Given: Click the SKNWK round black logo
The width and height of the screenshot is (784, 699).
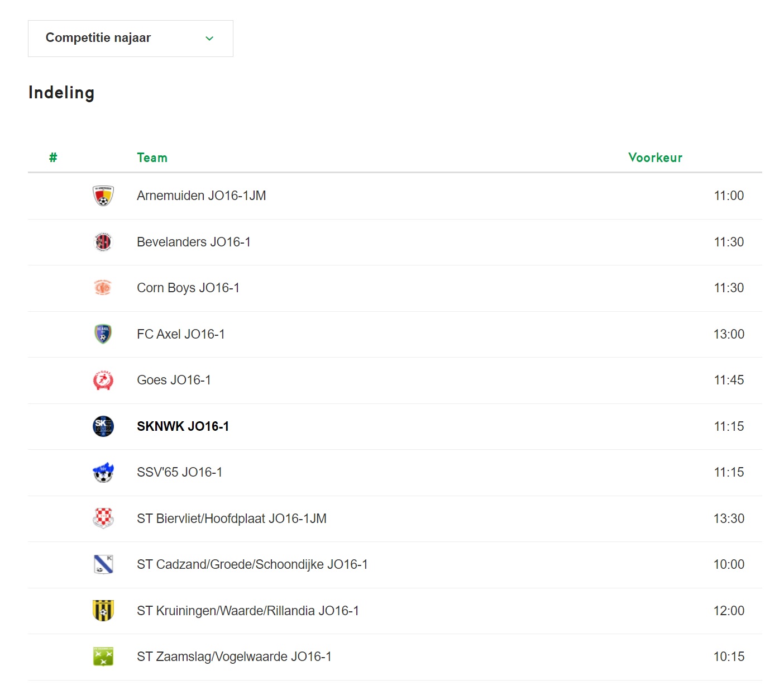Looking at the screenshot, I should pos(103,426).
